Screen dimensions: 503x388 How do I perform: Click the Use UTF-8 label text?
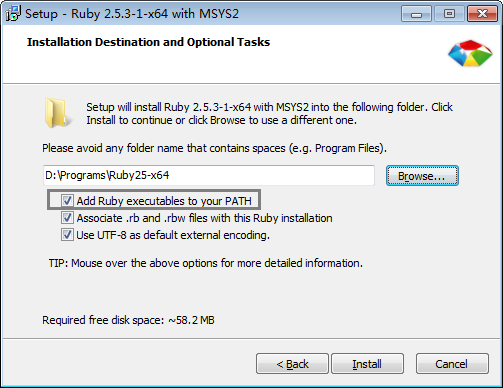173,235
